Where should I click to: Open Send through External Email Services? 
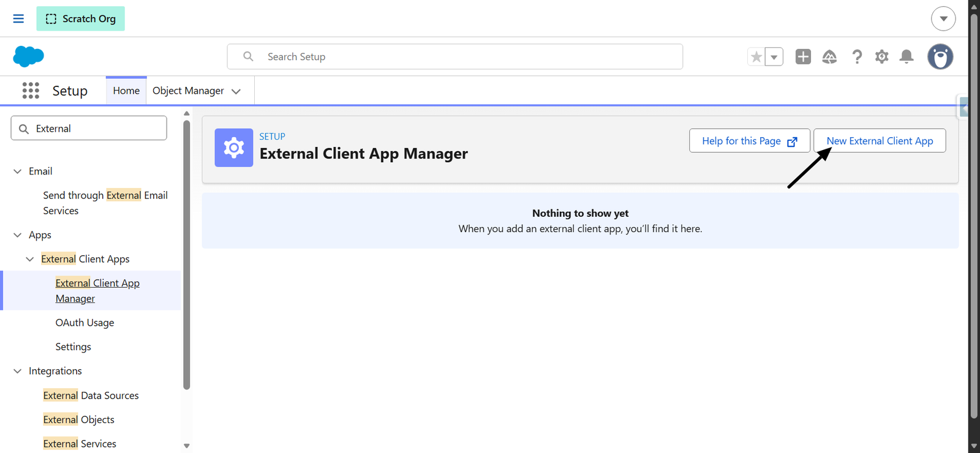point(105,203)
